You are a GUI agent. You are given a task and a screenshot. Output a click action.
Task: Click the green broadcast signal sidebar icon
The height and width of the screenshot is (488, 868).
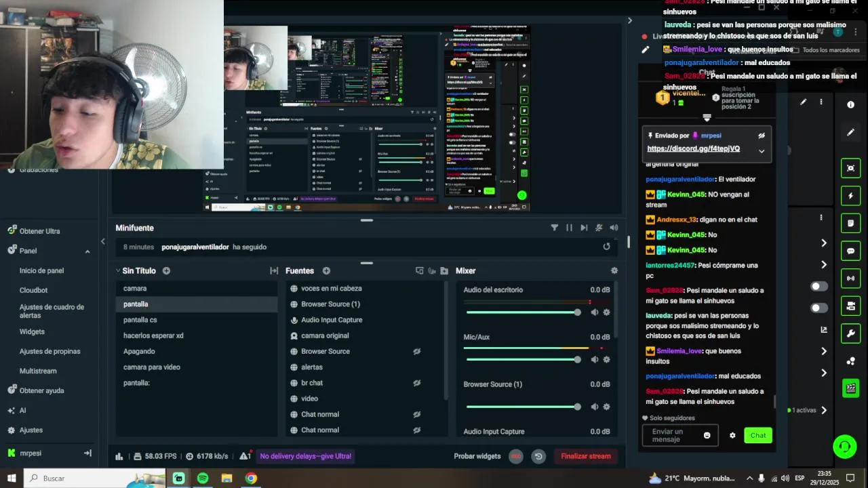(850, 278)
